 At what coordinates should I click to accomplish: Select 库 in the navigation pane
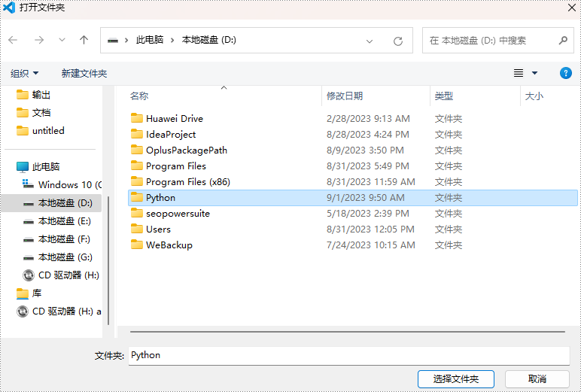tap(37, 293)
